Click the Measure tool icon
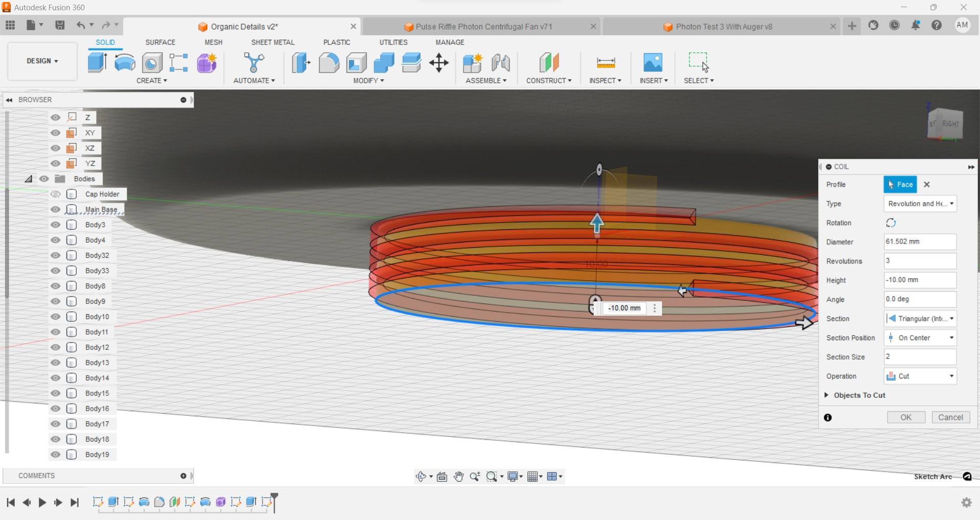 [x=606, y=63]
